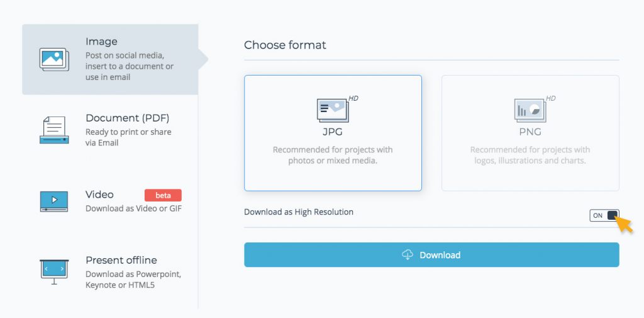Open the Video export tab
Image resolution: width=644 pixels, height=318 pixels.
tap(99, 195)
